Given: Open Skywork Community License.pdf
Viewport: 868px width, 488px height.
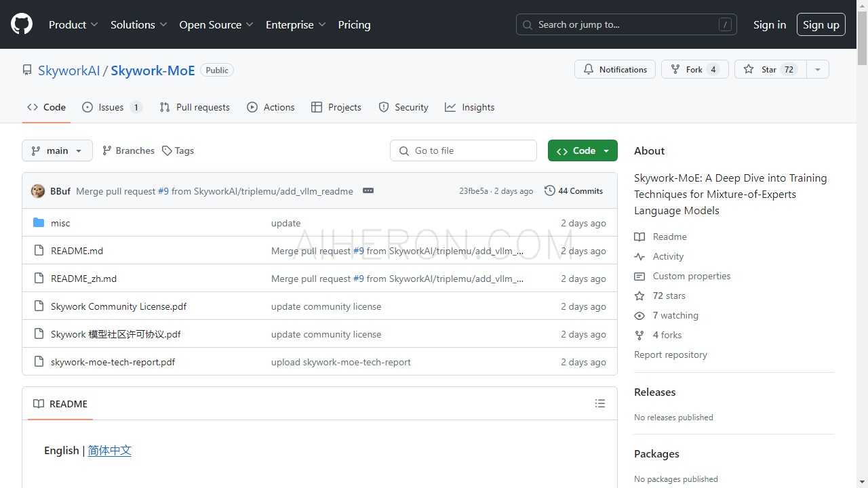Looking at the screenshot, I should tap(119, 306).
